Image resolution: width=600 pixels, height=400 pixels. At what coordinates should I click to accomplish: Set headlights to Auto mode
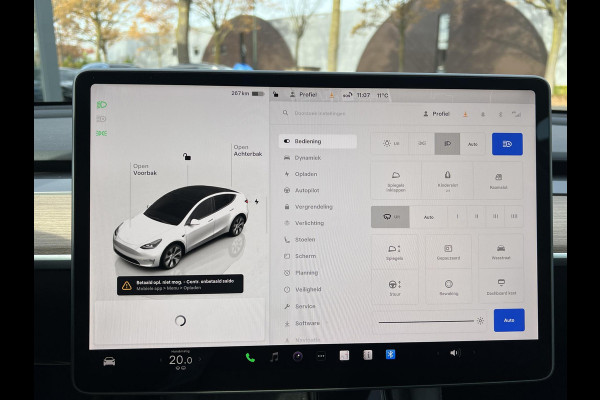473,144
